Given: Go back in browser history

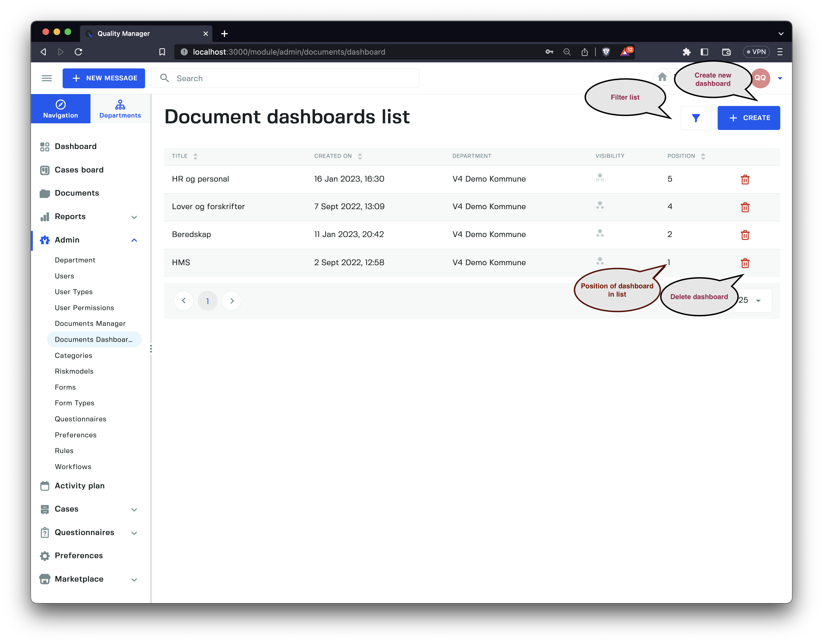Looking at the screenshot, I should (x=43, y=52).
